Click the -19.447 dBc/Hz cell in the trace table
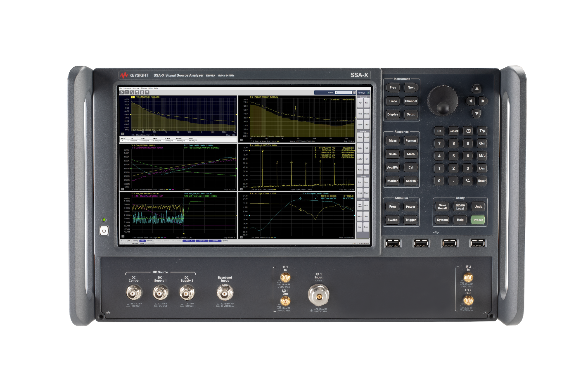 point(132,141)
